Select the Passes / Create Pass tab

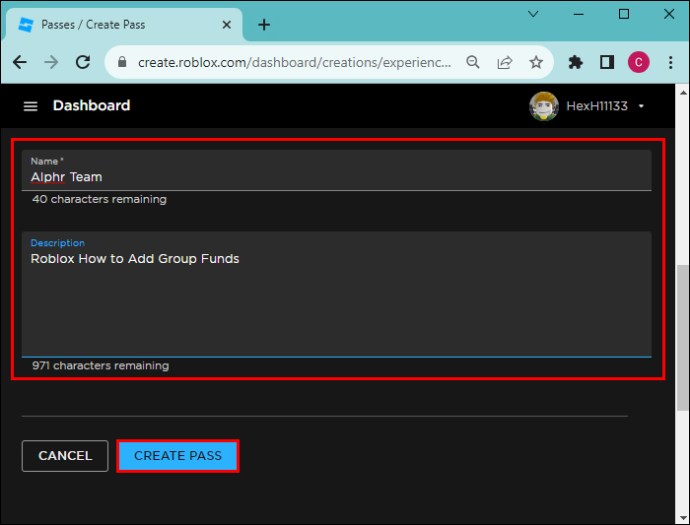pos(123,25)
